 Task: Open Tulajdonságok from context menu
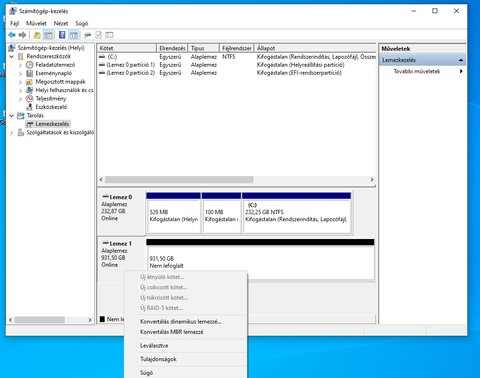tap(158, 359)
